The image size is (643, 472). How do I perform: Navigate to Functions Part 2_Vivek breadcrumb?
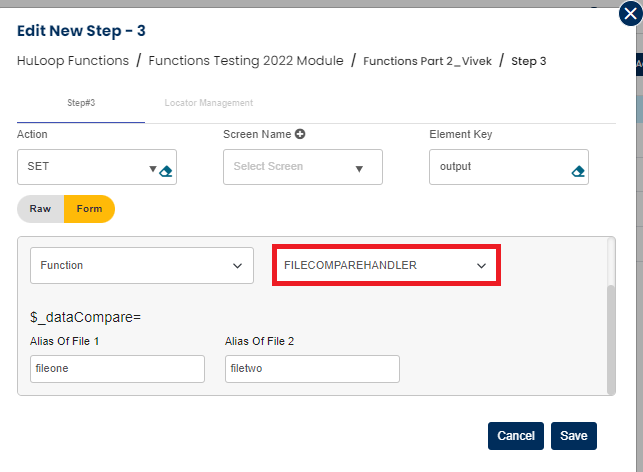pyautogui.click(x=428, y=61)
